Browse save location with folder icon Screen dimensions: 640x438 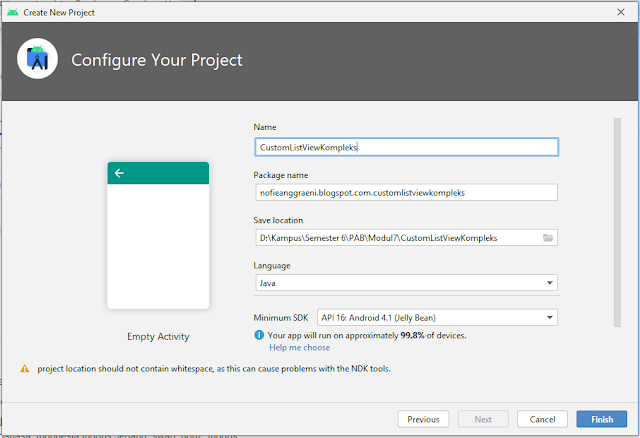[x=548, y=238]
